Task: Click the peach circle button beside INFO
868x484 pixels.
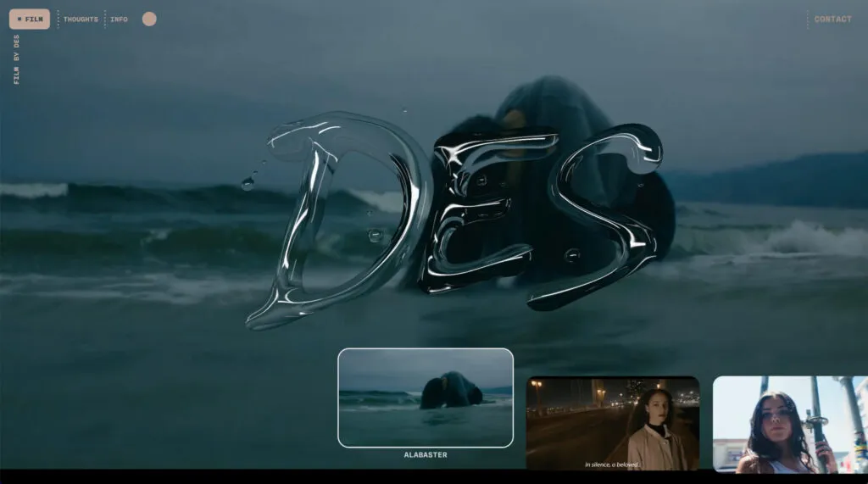Action: (x=149, y=19)
